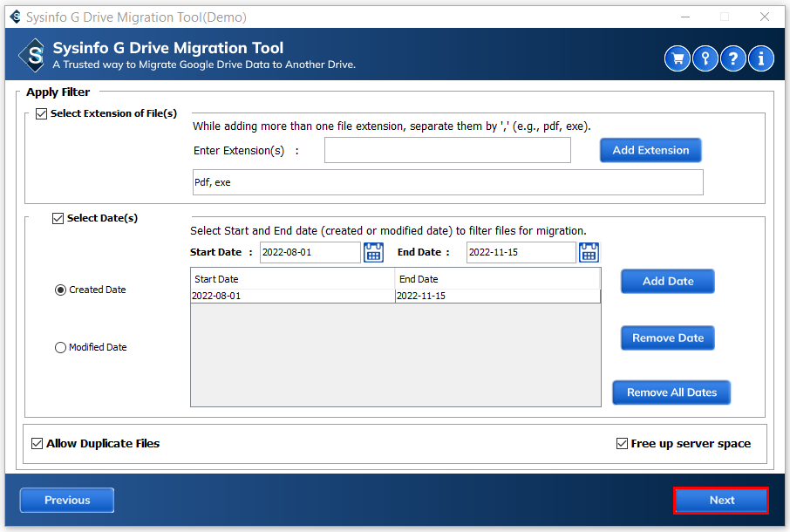The image size is (790, 532).
Task: Click Remove All Dates button
Action: (671, 392)
